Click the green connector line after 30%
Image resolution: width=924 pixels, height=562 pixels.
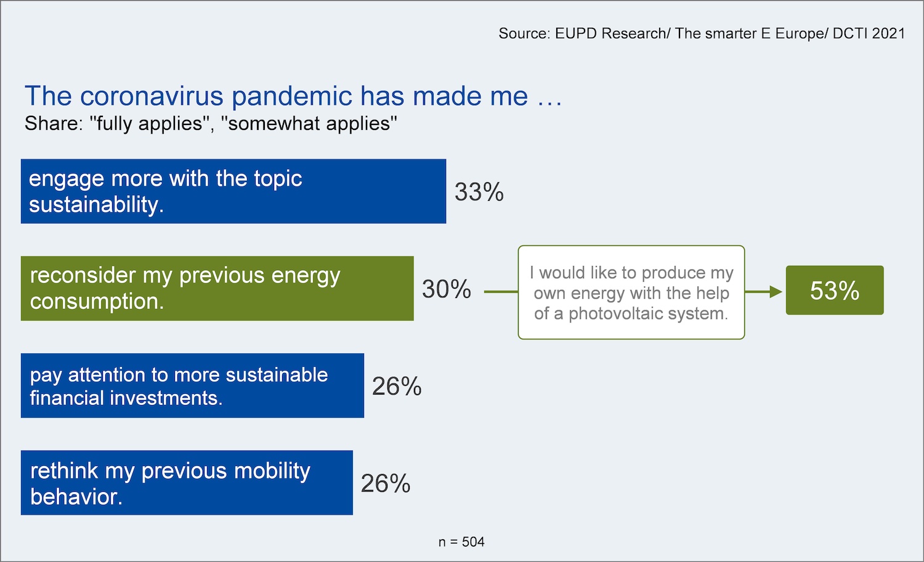501,292
